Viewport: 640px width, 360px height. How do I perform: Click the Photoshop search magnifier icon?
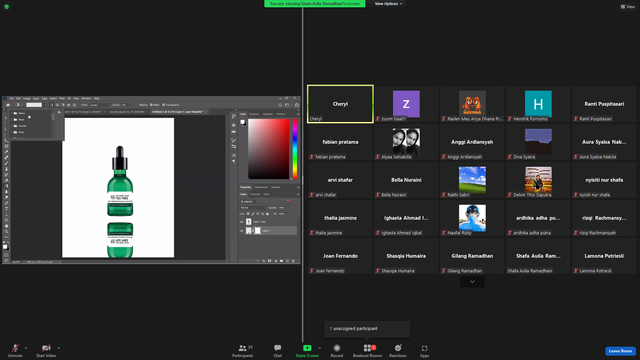(x=280, y=105)
